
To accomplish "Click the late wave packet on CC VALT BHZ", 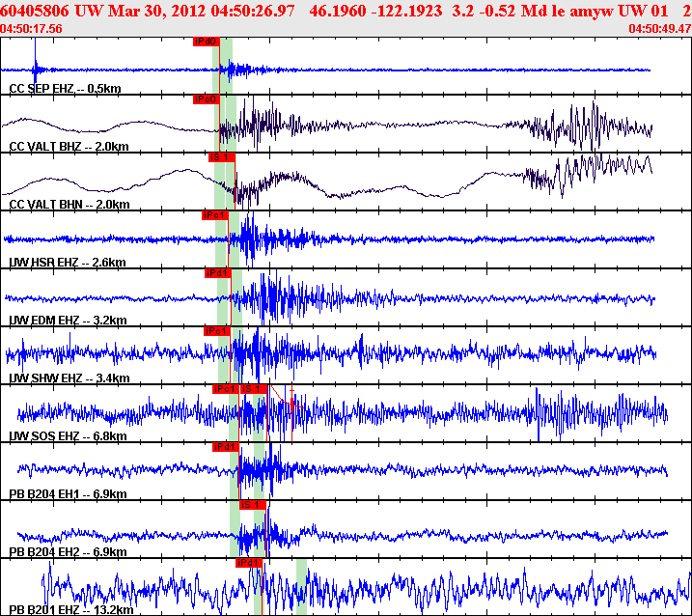I will click(589, 126).
